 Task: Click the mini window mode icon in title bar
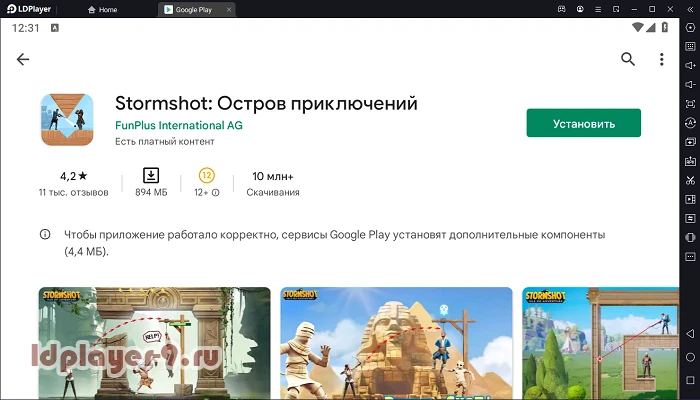click(x=616, y=9)
